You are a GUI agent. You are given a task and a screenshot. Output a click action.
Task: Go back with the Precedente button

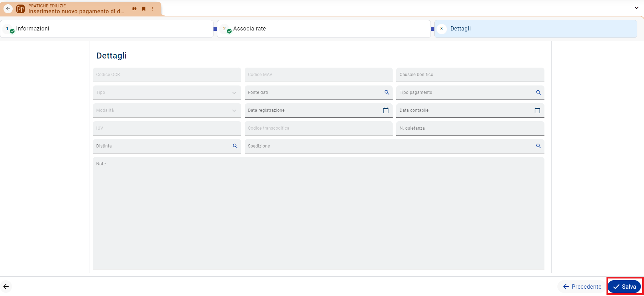(582, 287)
